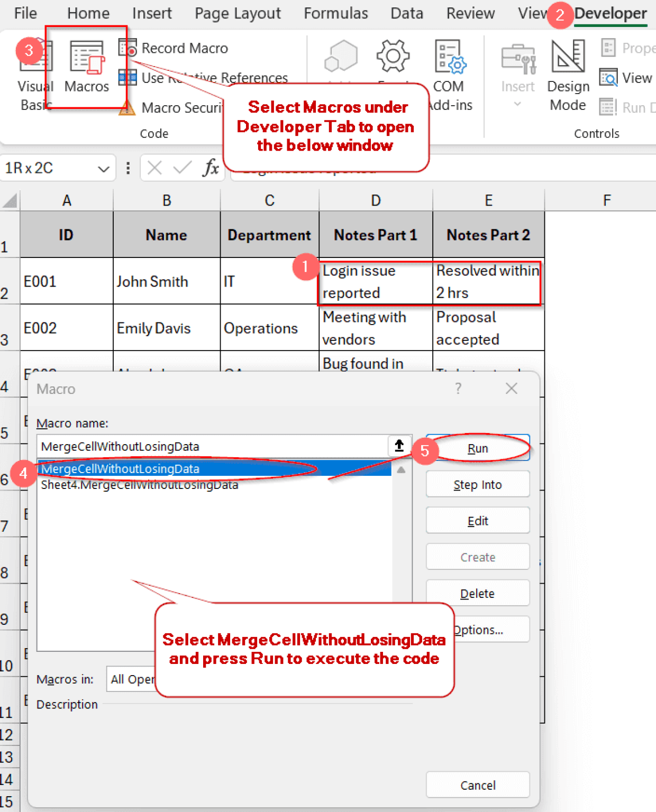Click the Properties icon in Controls group
The height and width of the screenshot is (812, 656).
627,48
